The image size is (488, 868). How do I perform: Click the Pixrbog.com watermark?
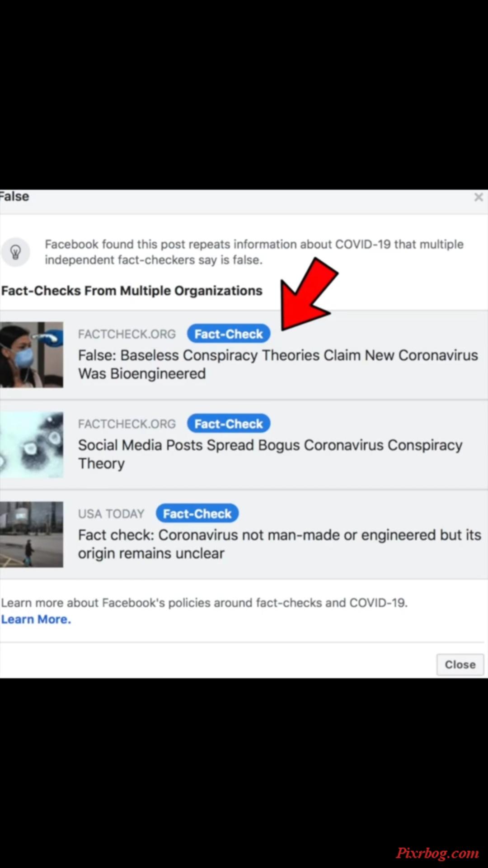437,853
